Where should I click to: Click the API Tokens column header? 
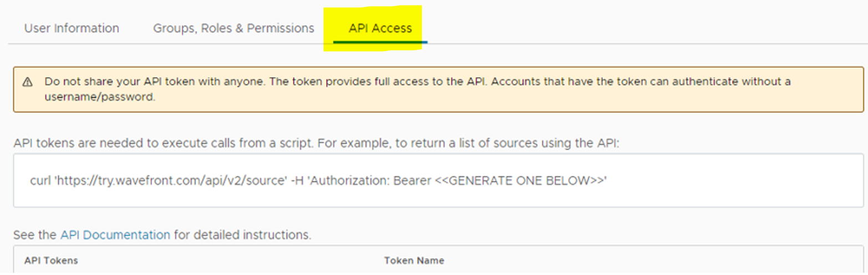click(51, 261)
